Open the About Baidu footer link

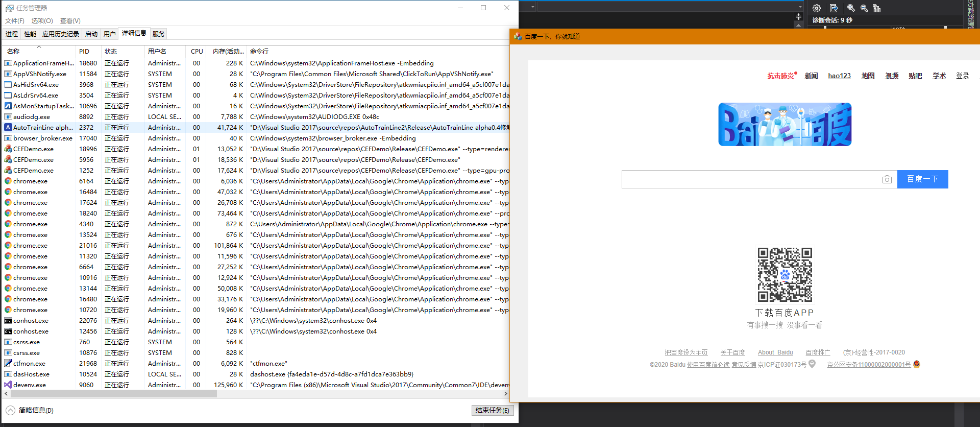[775, 352]
